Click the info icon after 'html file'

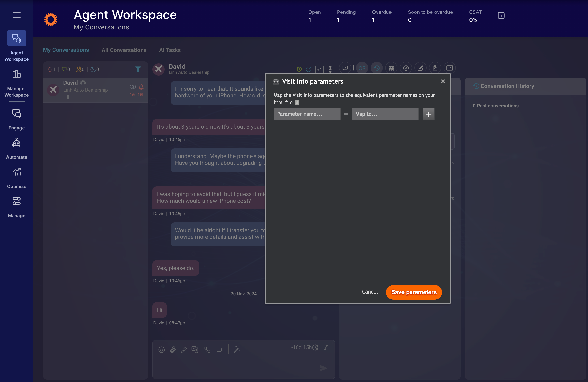297,102
